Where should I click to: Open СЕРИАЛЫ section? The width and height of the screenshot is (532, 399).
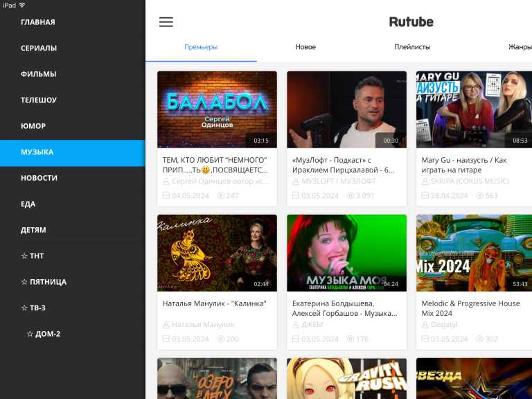coord(72,48)
